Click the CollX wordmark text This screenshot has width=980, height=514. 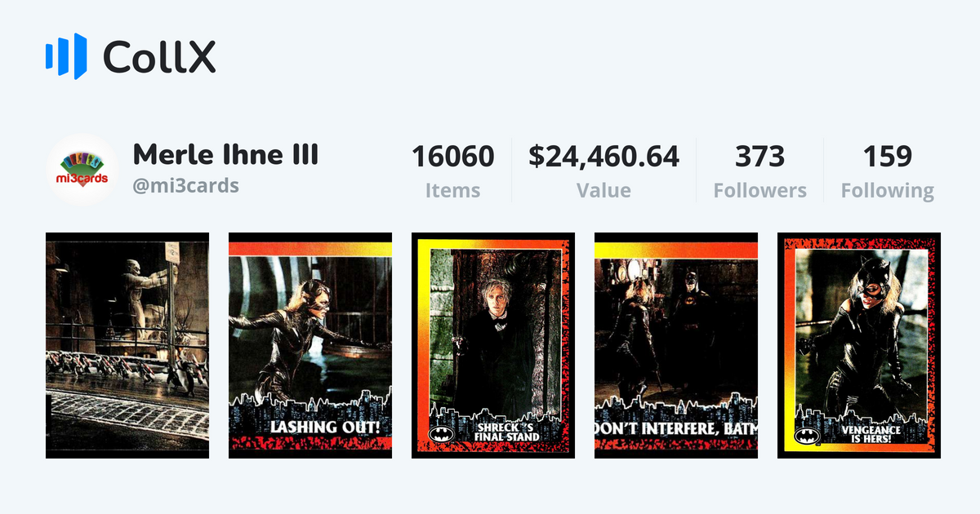159,56
